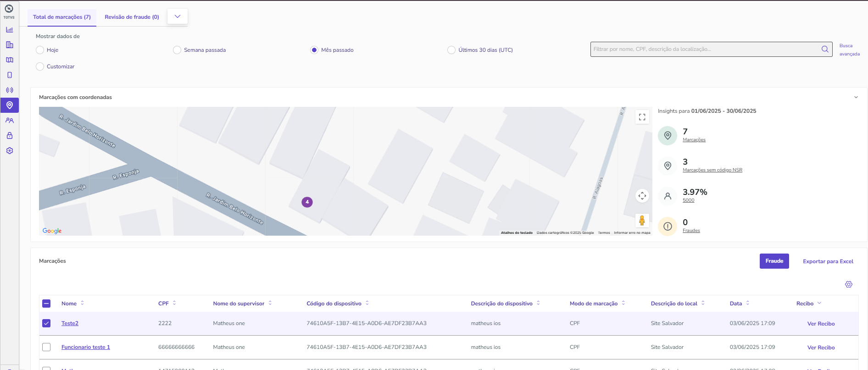The image size is (868, 370).
Task: Click the building icon in sidebar
Action: pos(10,45)
